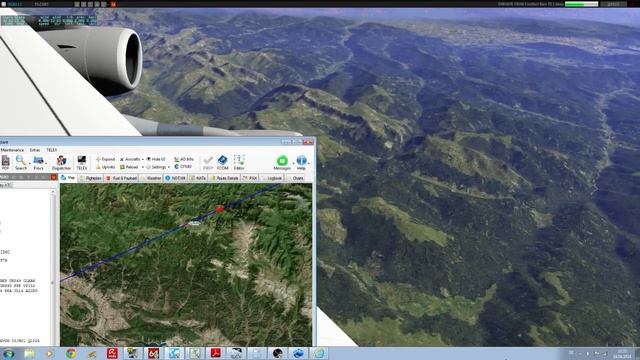This screenshot has width=640, height=360.
Task: Click the waypoint label on route line
Action: pos(195,223)
